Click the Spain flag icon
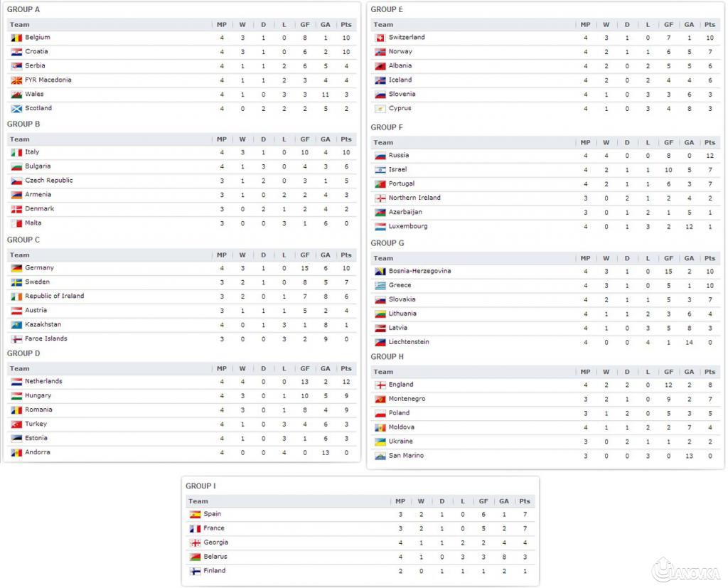This screenshot has height=588, width=728. pyautogui.click(x=195, y=514)
